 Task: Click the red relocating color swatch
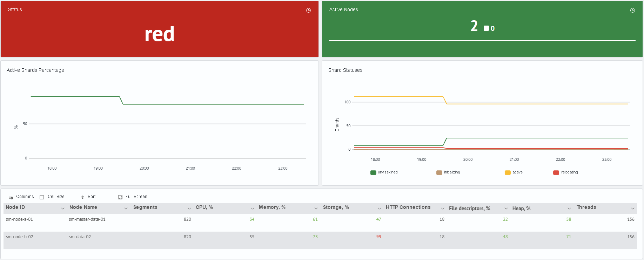click(556, 172)
